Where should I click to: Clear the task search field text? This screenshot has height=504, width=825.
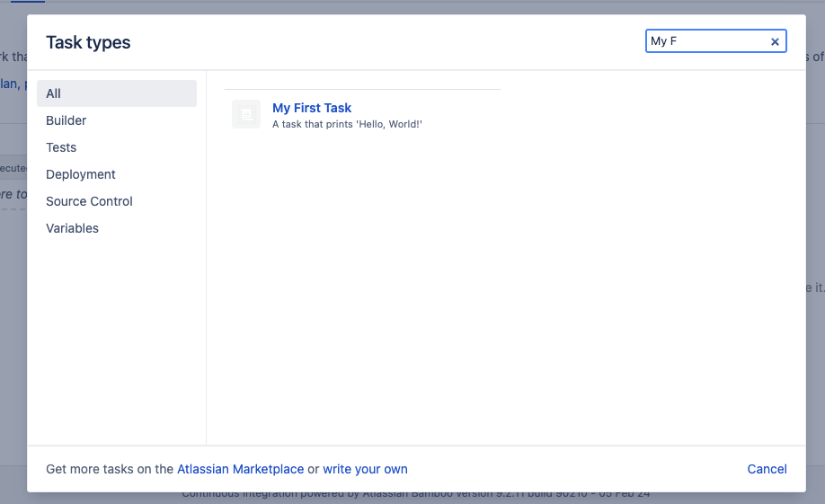click(775, 41)
